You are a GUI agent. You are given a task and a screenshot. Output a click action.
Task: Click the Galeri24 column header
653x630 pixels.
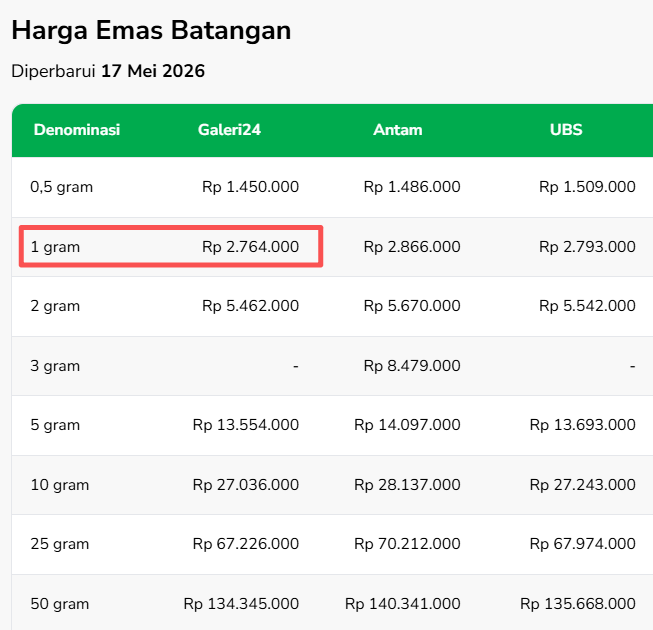click(229, 129)
